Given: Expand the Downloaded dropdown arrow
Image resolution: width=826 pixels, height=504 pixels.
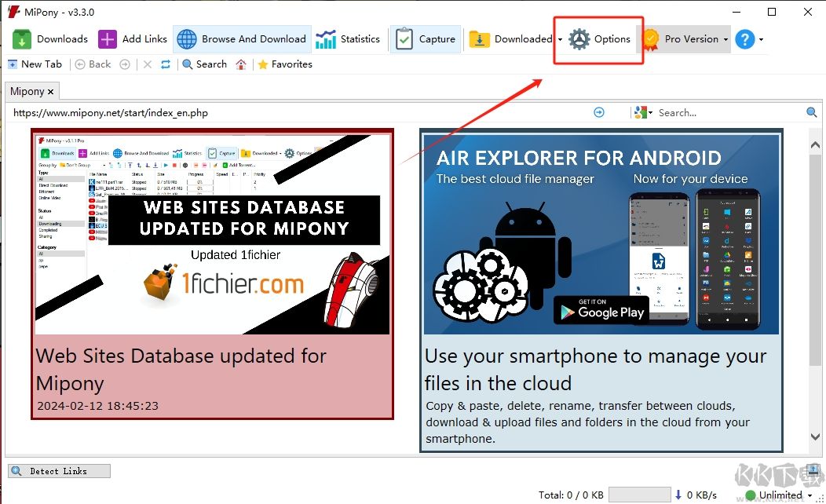Looking at the screenshot, I should tap(560, 39).
